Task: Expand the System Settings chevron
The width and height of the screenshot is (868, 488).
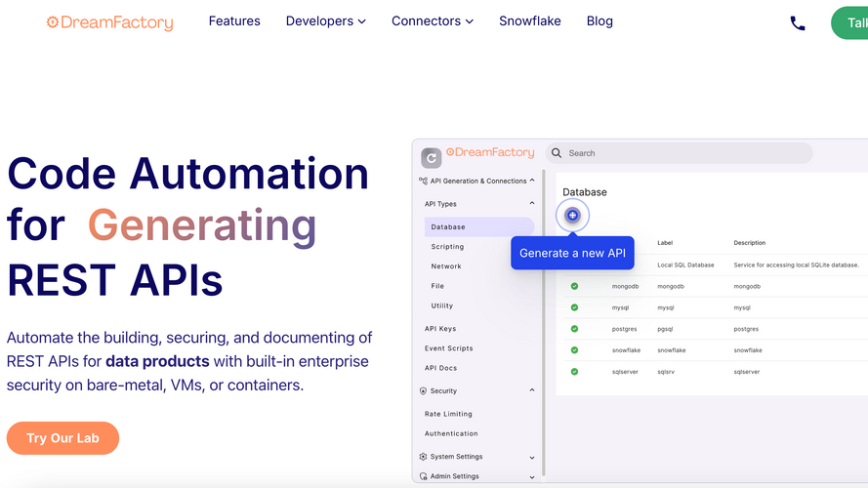Action: [531, 458]
